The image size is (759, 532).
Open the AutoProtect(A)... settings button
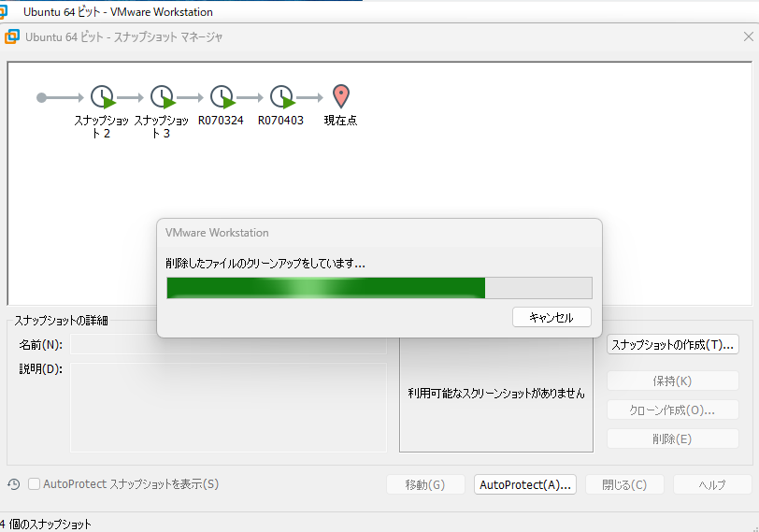(524, 484)
